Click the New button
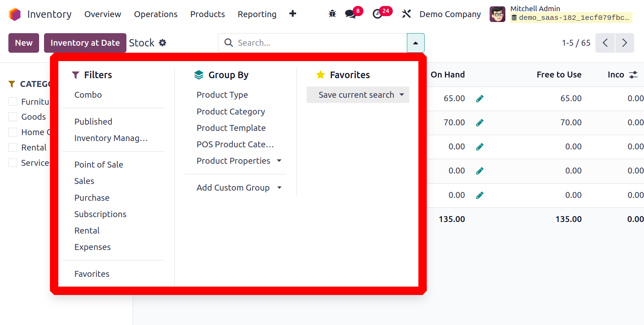The image size is (644, 325). 24,43
